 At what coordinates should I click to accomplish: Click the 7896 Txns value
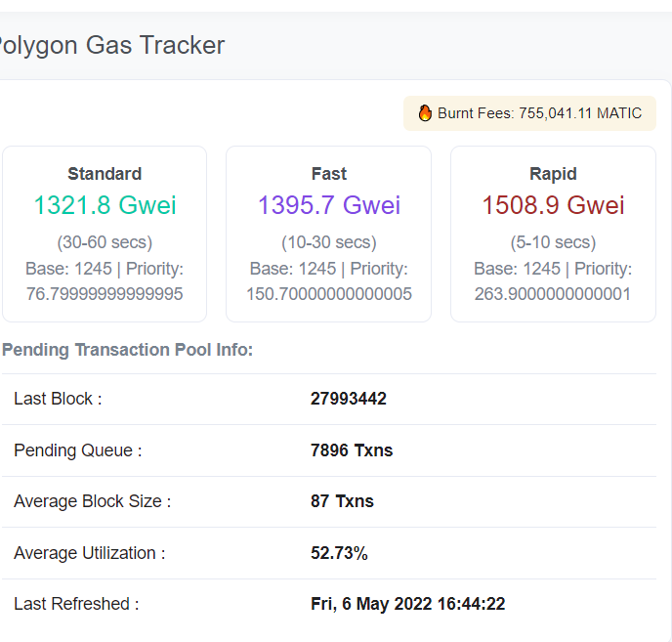point(352,450)
